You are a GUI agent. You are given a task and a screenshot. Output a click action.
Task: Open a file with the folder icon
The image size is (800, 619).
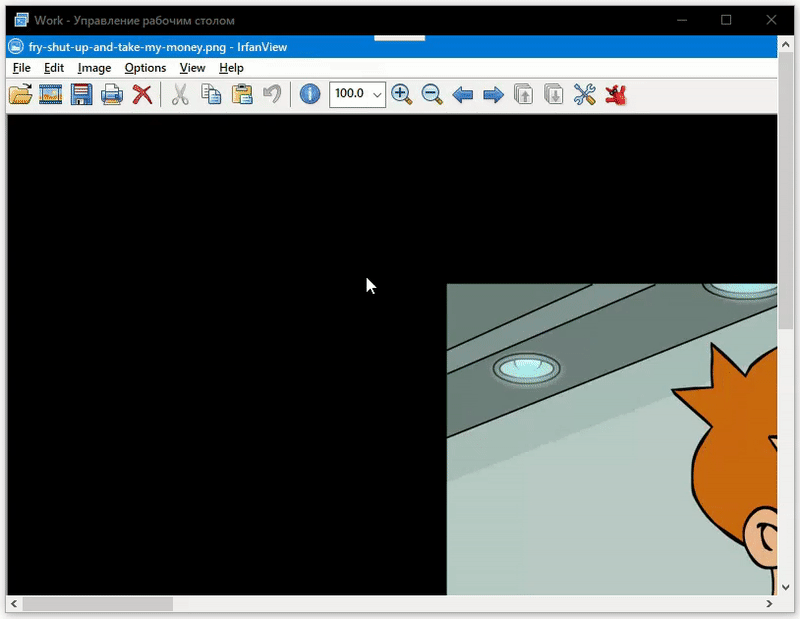point(20,94)
